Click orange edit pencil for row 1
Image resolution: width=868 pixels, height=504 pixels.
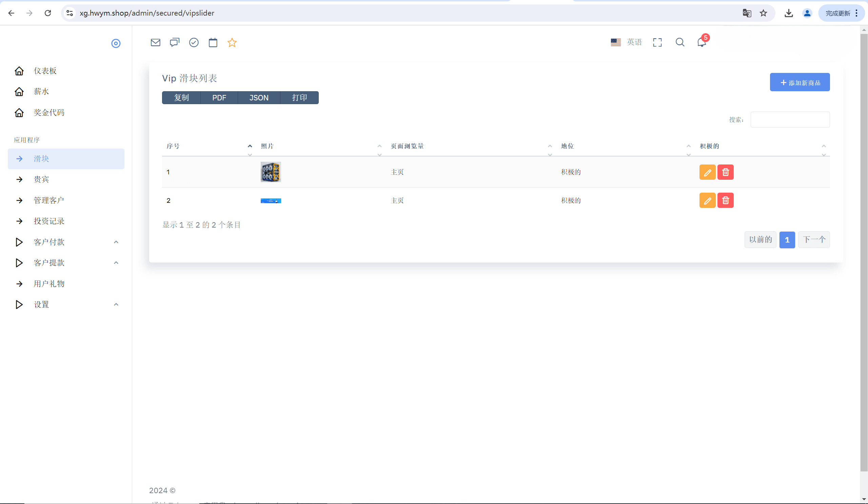pos(707,172)
